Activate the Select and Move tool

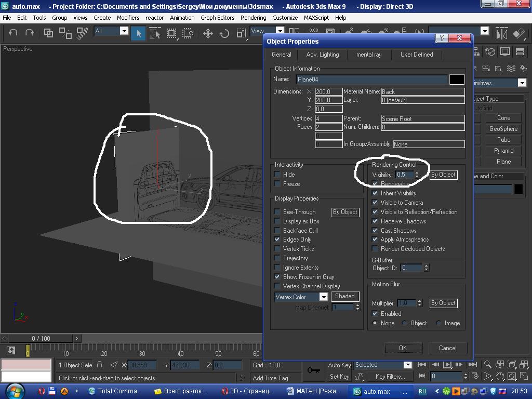coord(208,33)
